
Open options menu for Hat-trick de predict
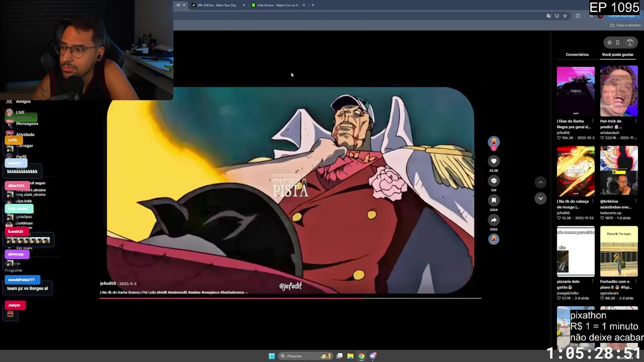[x=636, y=121]
